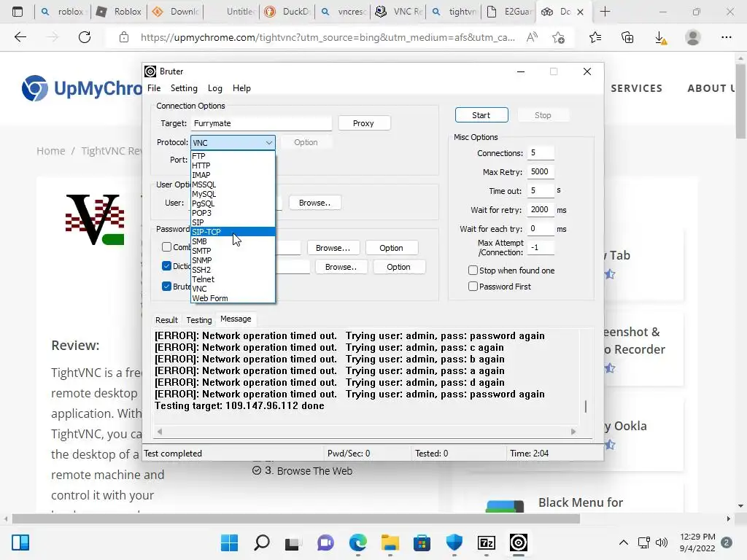
Task: Toggle the Brute force checkbox
Action: pos(166,286)
